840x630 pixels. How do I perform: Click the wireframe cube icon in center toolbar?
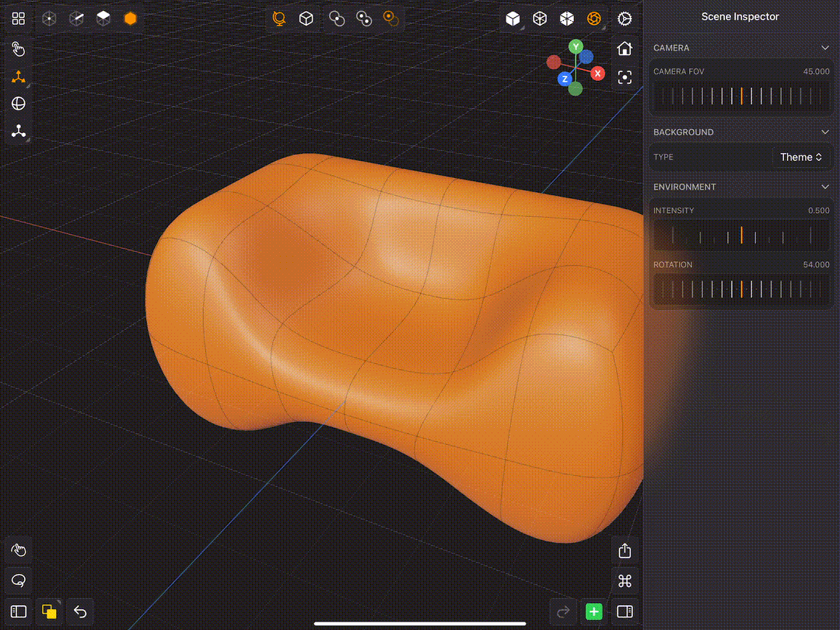(x=306, y=19)
